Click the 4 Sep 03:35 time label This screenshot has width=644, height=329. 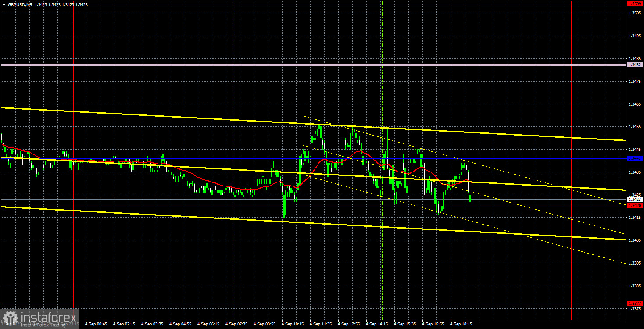pos(152,324)
